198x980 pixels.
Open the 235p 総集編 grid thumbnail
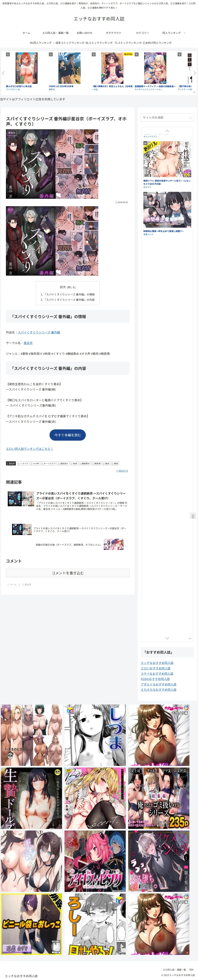coord(159,798)
